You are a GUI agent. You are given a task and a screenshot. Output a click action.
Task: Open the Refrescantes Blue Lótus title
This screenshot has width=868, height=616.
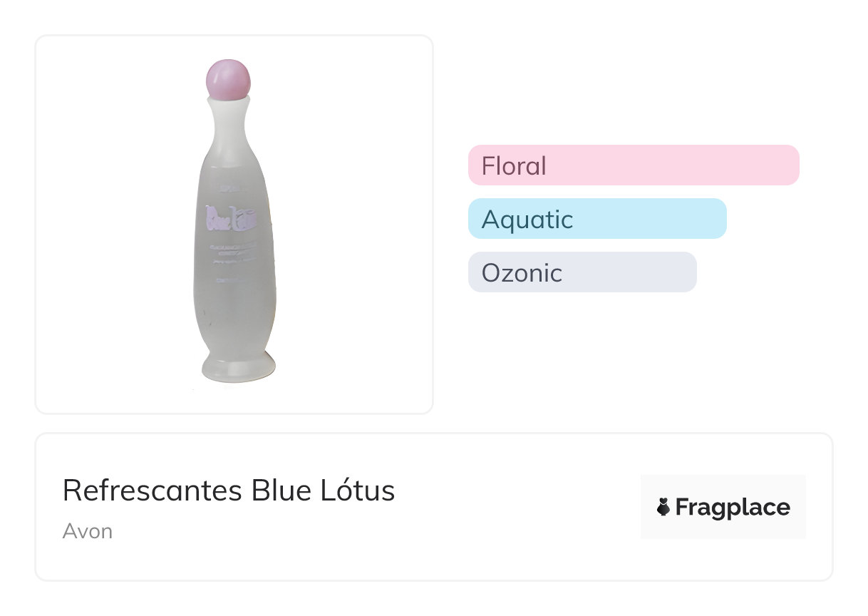pyautogui.click(x=229, y=491)
